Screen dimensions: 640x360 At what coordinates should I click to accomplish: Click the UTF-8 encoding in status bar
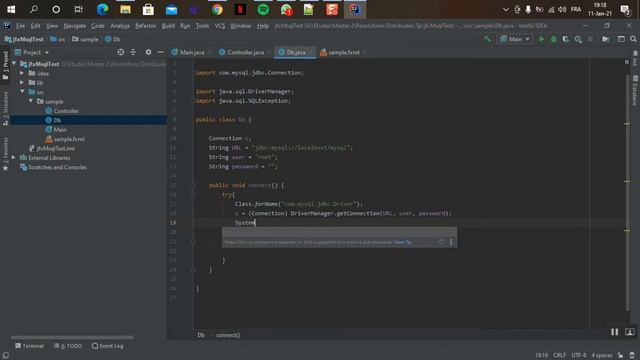[x=579, y=355]
